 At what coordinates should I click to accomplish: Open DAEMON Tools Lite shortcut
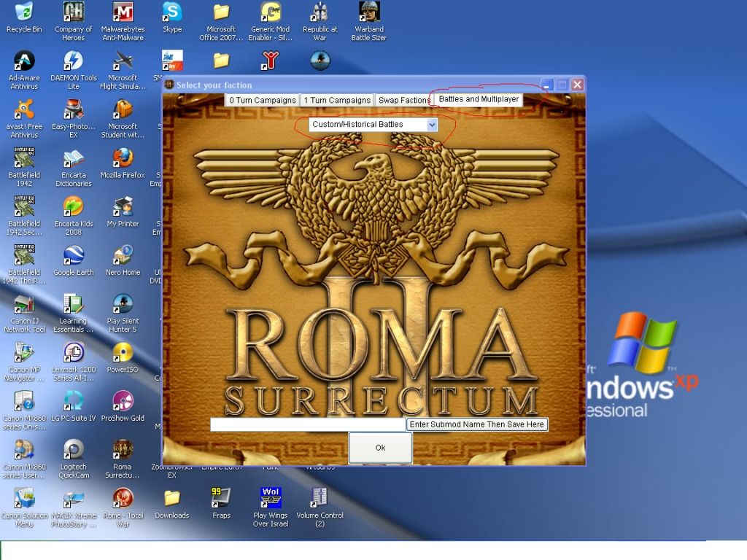(73, 61)
